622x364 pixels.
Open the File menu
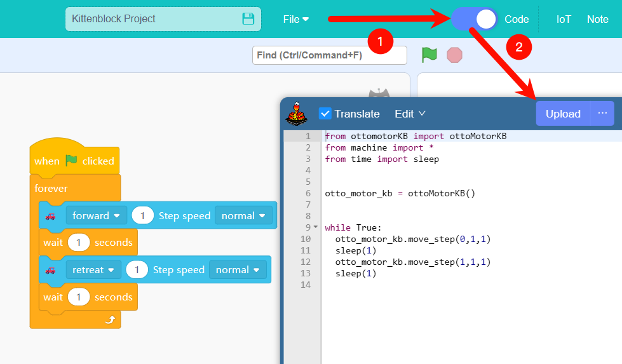(296, 19)
